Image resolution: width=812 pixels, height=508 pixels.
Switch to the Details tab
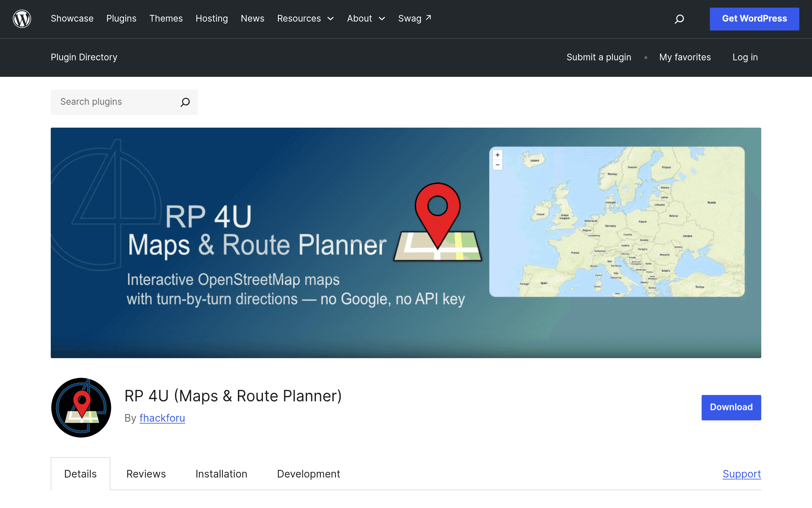click(x=81, y=474)
